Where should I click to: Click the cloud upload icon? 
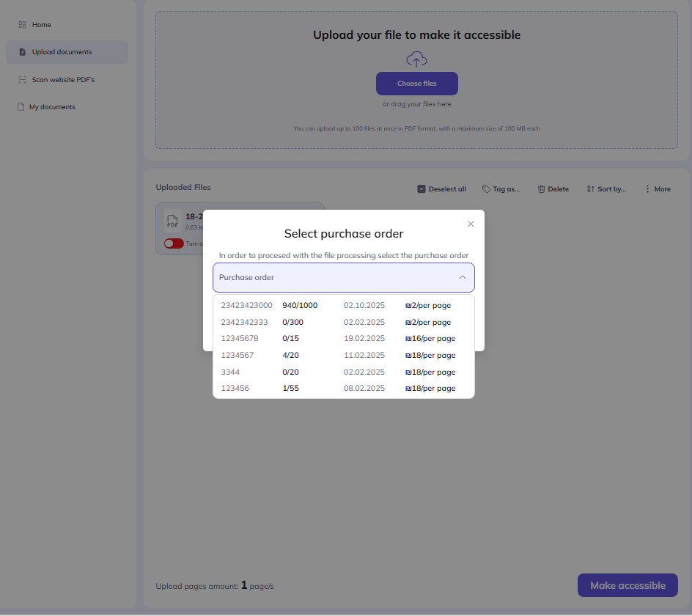pos(416,59)
